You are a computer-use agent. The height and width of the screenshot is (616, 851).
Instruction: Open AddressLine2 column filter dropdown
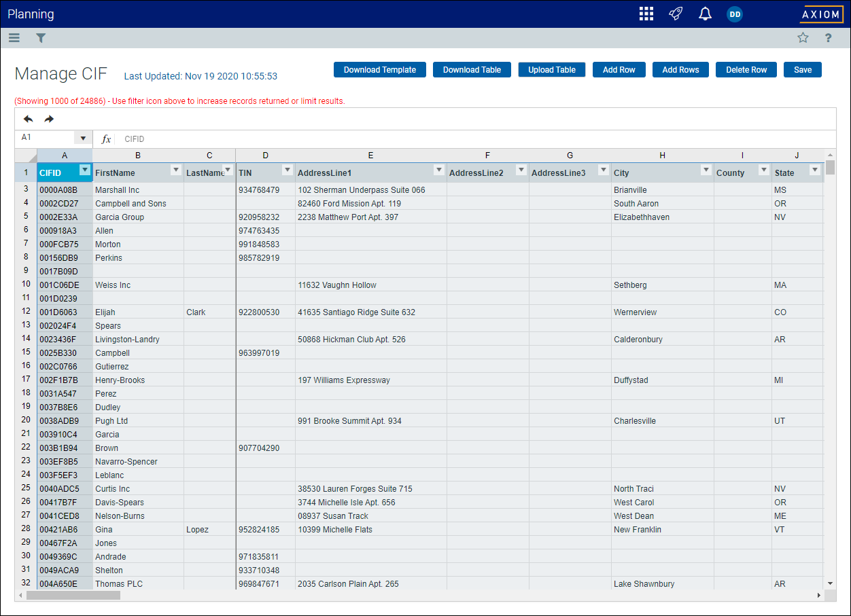click(x=521, y=170)
